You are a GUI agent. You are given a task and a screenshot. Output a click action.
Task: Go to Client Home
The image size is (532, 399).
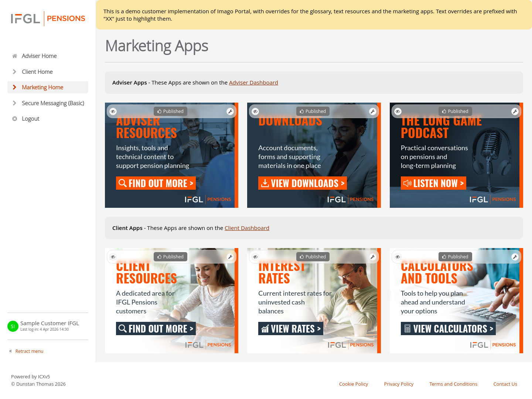pos(48,72)
